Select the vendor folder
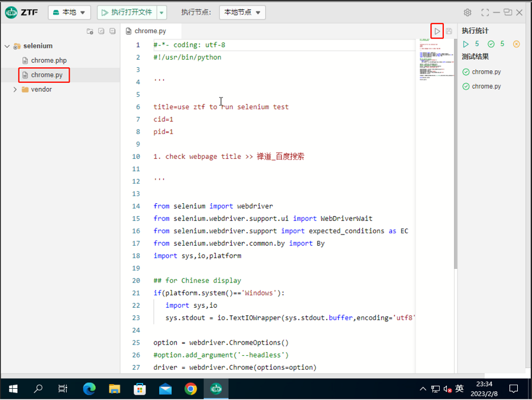The image size is (532, 400). (41, 90)
